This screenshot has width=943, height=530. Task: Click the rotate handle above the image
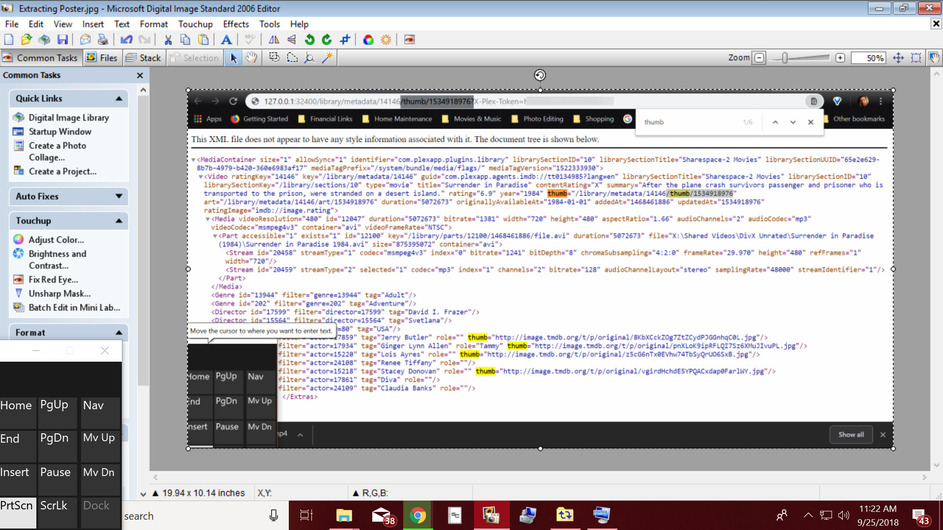click(x=539, y=75)
